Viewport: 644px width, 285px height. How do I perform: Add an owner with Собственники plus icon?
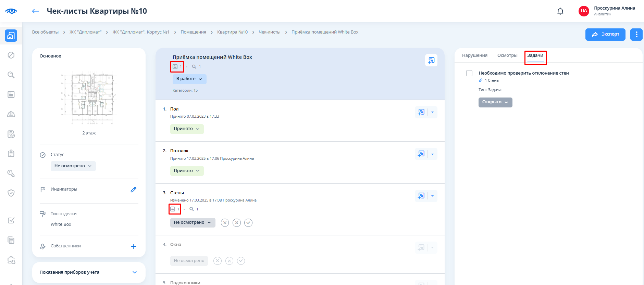pyautogui.click(x=134, y=246)
